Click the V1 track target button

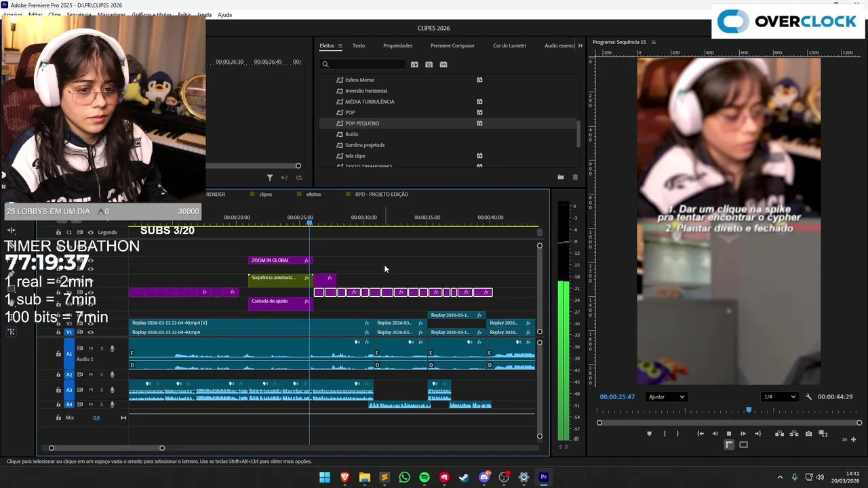(x=68, y=332)
